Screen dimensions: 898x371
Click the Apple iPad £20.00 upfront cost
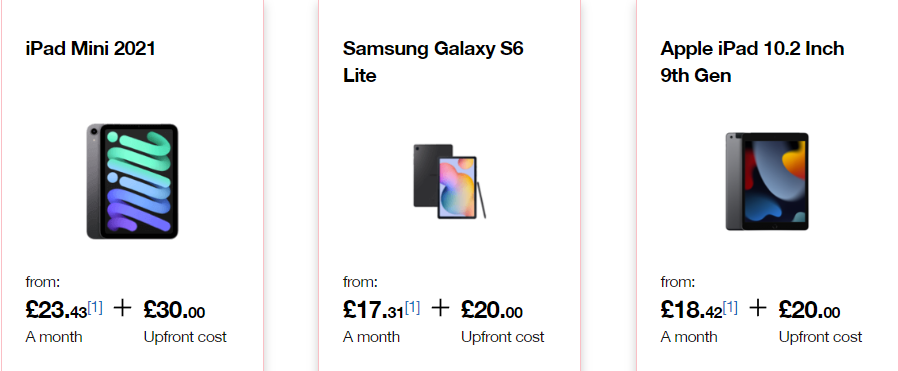(x=809, y=310)
